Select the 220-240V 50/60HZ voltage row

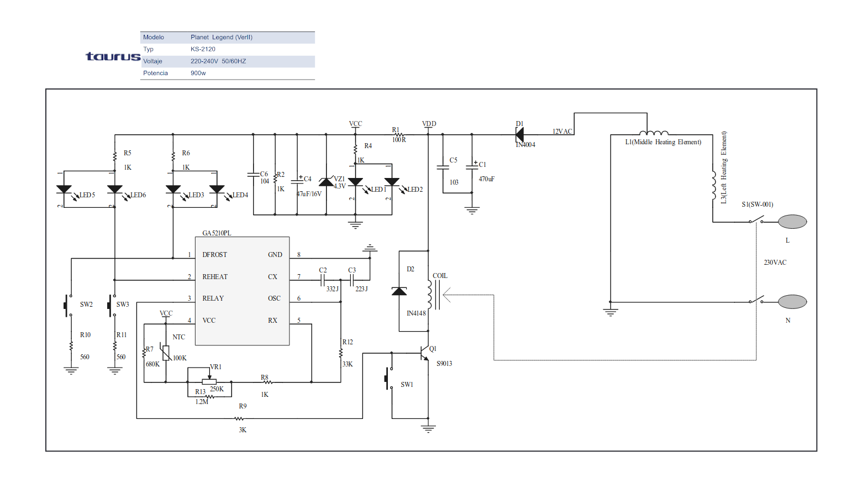coord(227,61)
